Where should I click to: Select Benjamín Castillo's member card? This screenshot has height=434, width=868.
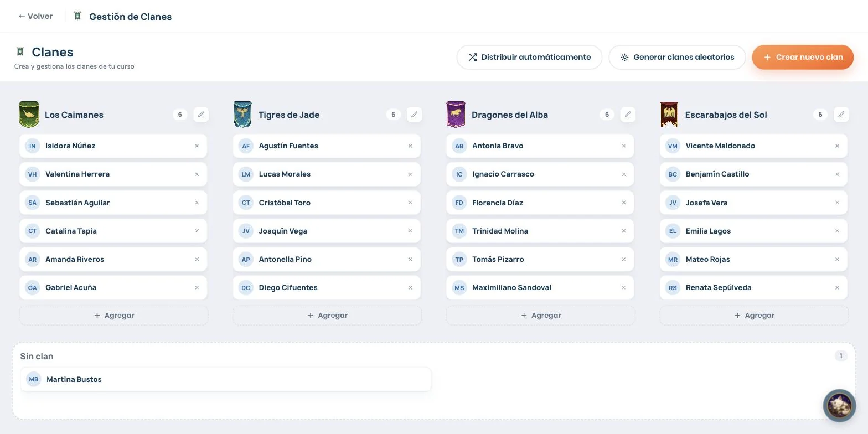pyautogui.click(x=753, y=174)
